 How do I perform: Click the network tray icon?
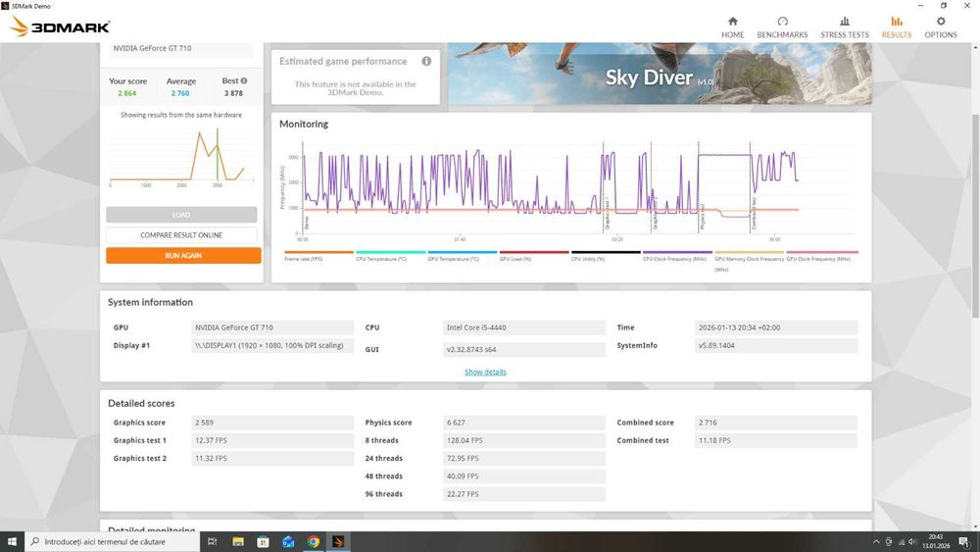point(901,542)
